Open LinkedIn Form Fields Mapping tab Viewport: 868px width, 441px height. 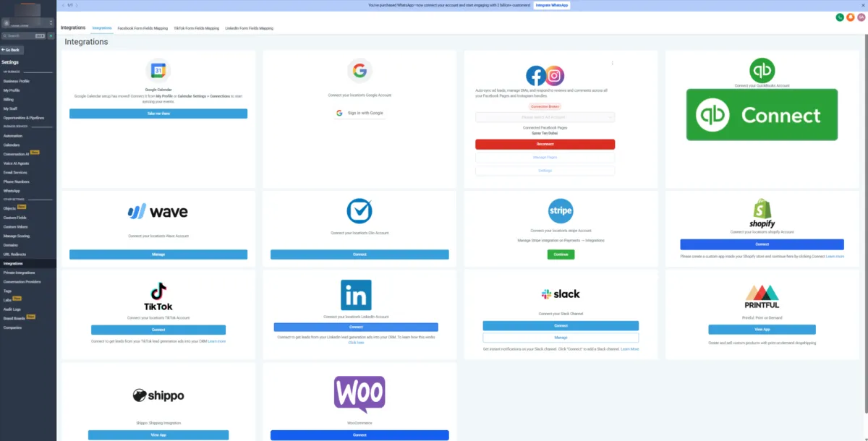coord(250,28)
